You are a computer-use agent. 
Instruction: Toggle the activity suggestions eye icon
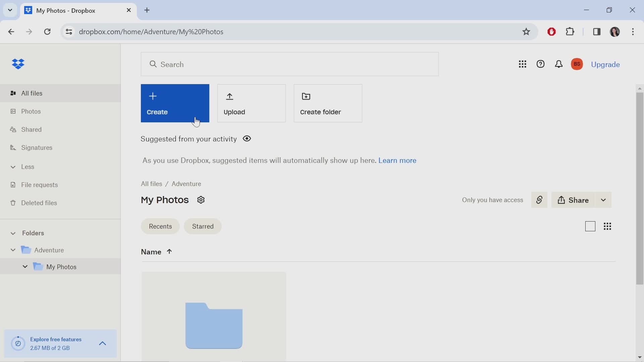[x=247, y=138]
